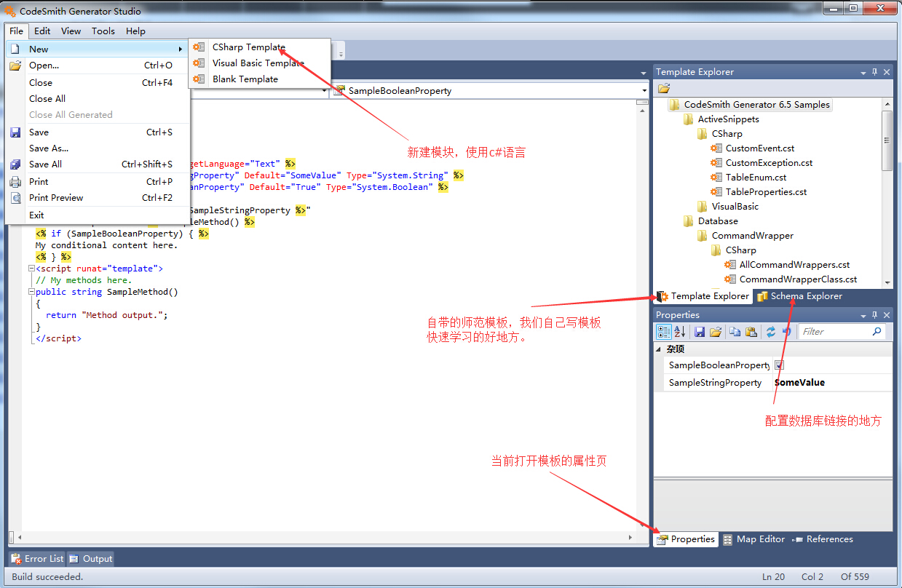Select TableProperties.cst in Template Explorer
This screenshot has height=588, width=902.
point(766,192)
